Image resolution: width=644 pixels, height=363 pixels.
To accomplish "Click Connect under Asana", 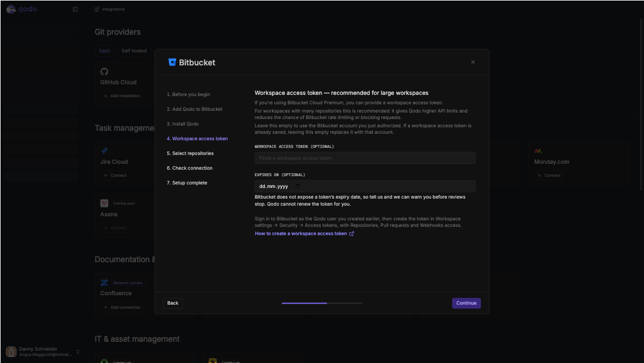I will [x=115, y=227].
